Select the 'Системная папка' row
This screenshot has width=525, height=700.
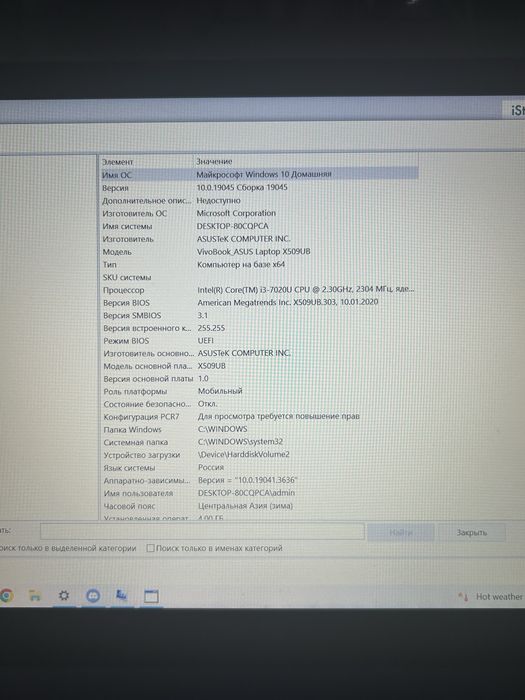[x=259, y=442]
